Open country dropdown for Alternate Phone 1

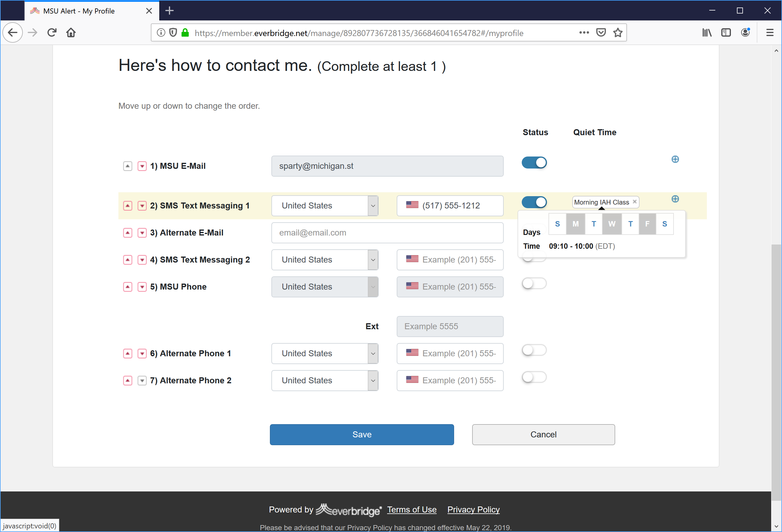(x=325, y=354)
